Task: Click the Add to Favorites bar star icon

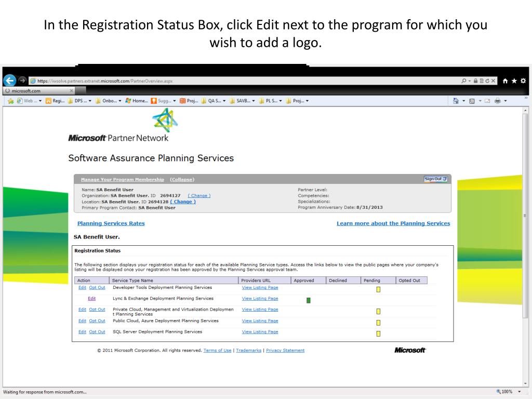Action: click(11, 101)
